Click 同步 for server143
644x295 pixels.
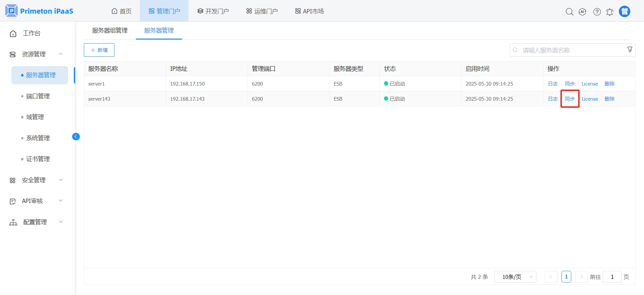pos(570,99)
